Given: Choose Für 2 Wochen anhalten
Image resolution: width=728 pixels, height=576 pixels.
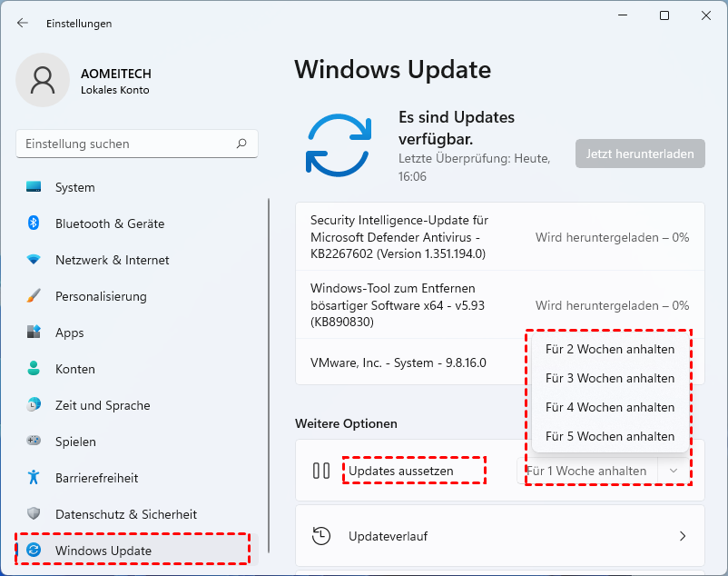Looking at the screenshot, I should click(x=610, y=349).
